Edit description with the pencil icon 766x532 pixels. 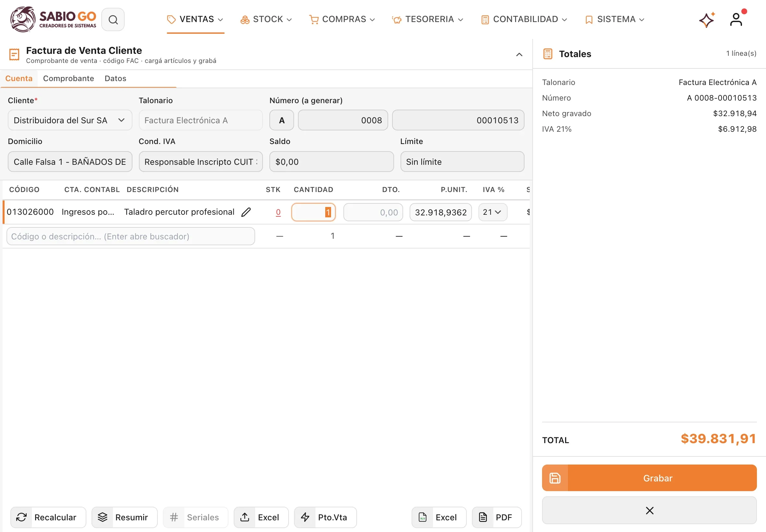pyautogui.click(x=246, y=212)
